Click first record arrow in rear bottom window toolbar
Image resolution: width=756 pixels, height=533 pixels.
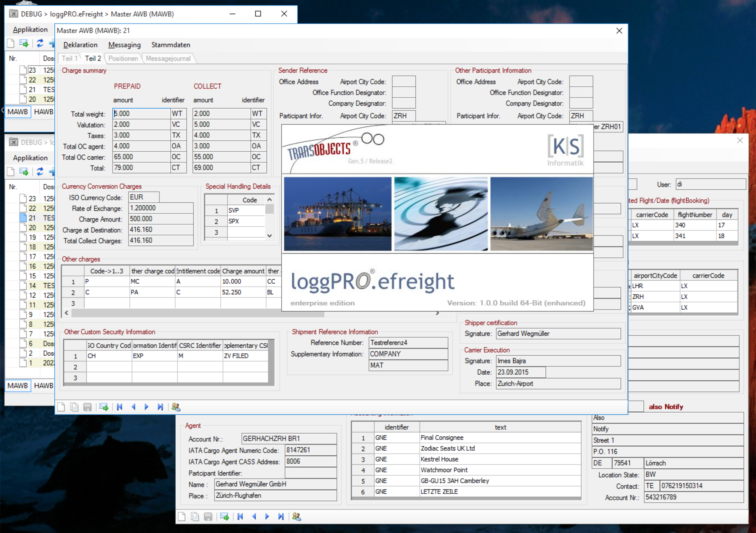click(x=240, y=516)
